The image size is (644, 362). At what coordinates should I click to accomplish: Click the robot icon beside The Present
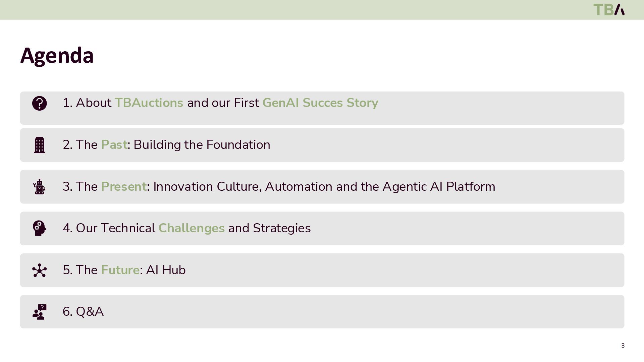click(39, 187)
